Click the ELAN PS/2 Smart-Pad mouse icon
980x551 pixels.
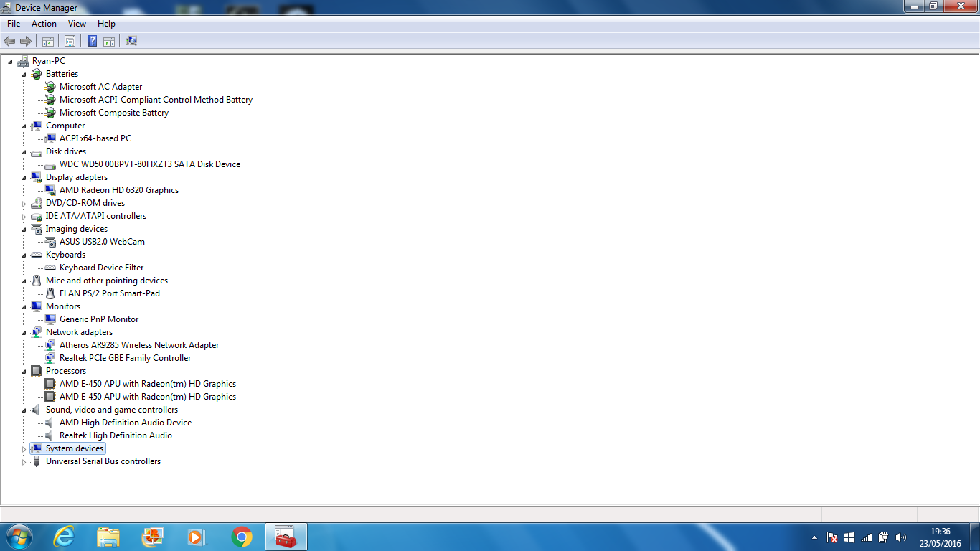(50, 293)
